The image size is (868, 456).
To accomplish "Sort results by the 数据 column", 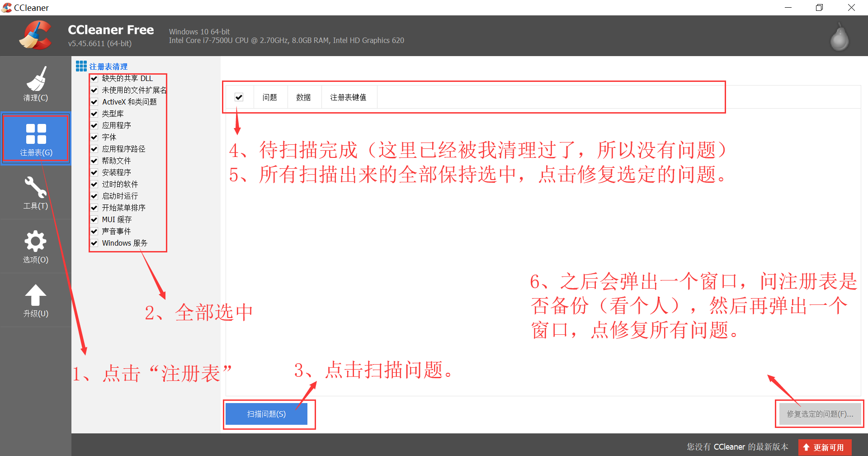I will tap(304, 97).
